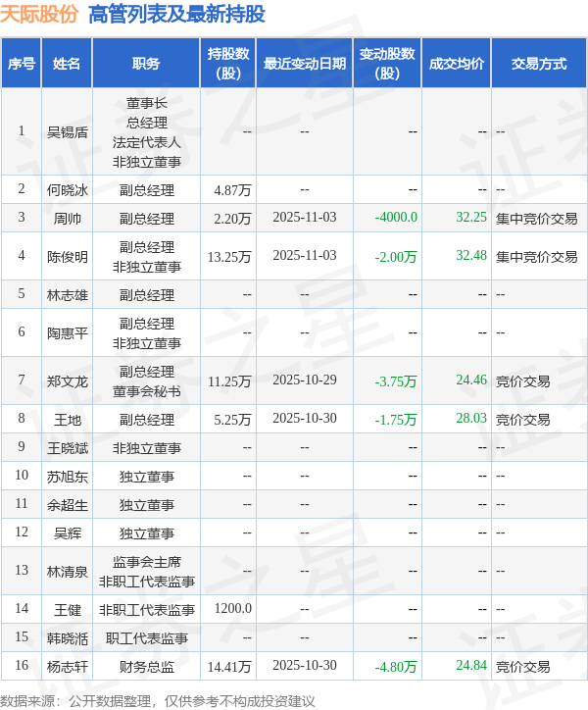The height and width of the screenshot is (710, 588).
Task: Click the 职工代表监事 position for 韩晓湉
Action: [x=146, y=638]
